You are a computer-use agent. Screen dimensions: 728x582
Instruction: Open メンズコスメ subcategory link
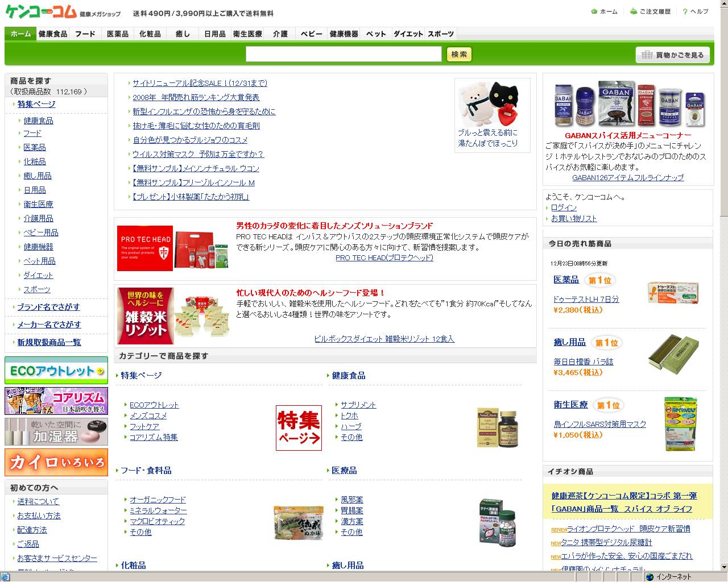[148, 415]
